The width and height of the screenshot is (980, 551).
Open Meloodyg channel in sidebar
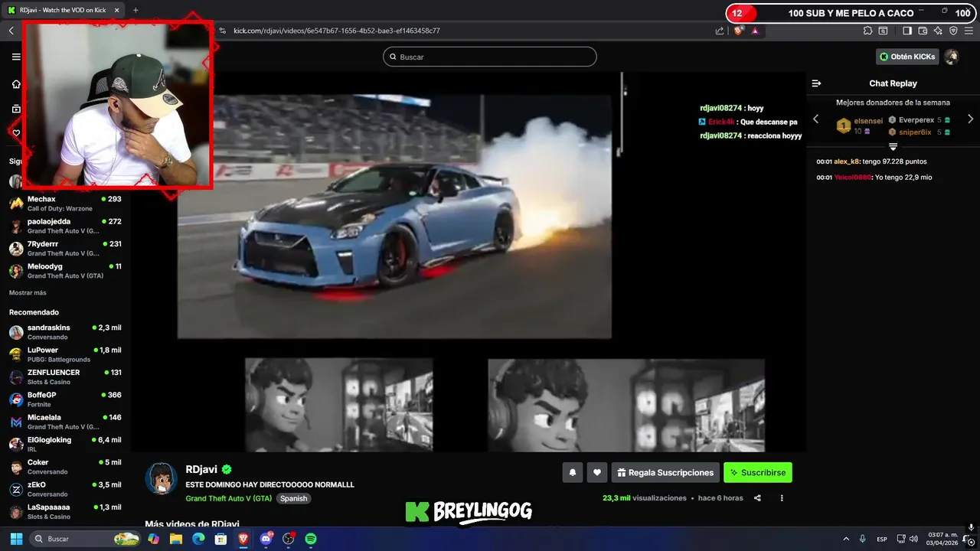point(65,271)
